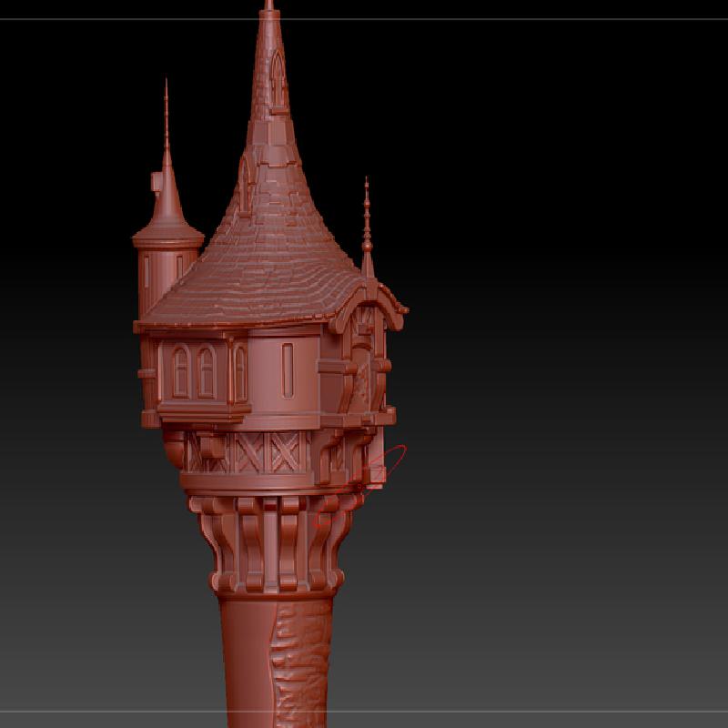728x728 pixels.
Task: Click the narrow slit window on round wall
Action: click(288, 370)
